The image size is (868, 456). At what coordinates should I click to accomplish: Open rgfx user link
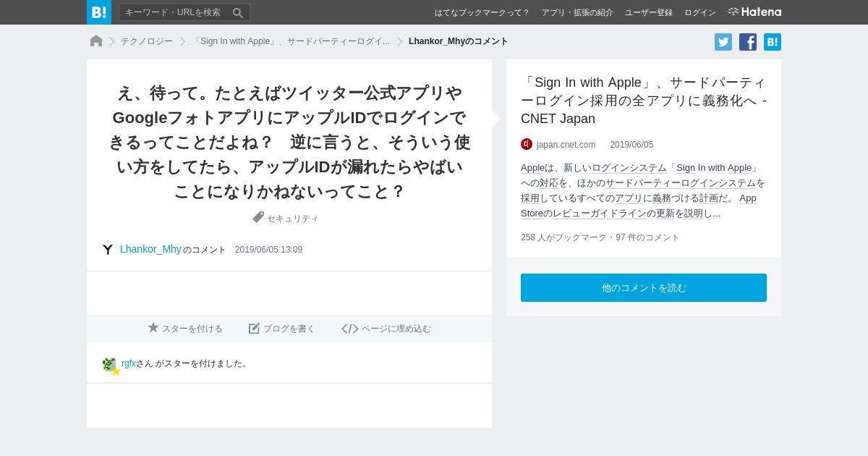point(129,363)
